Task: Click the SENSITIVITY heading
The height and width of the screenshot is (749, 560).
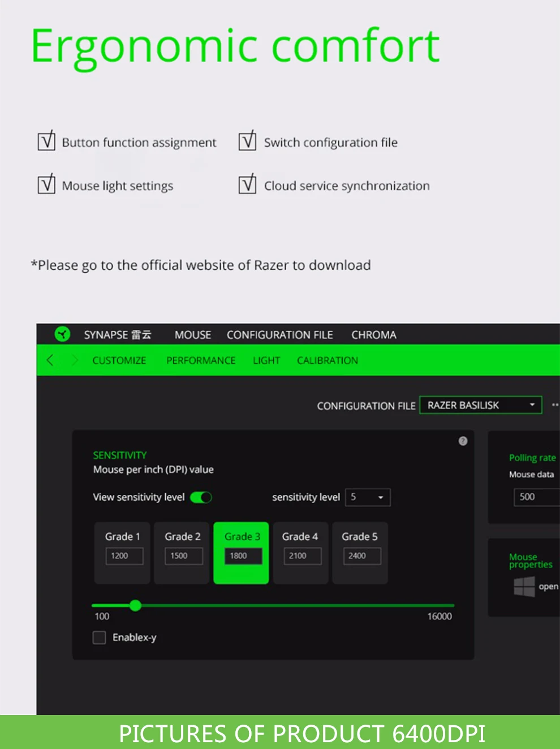Action: (x=120, y=455)
